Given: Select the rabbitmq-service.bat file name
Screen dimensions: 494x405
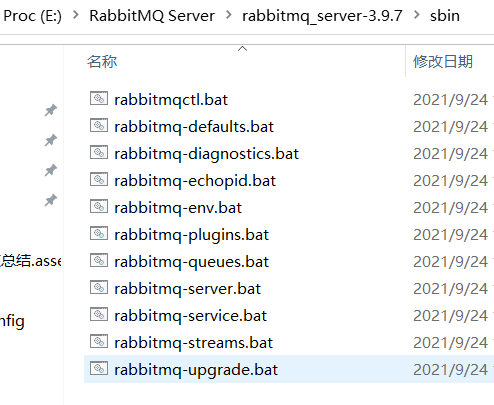Looking at the screenshot, I should tap(190, 316).
